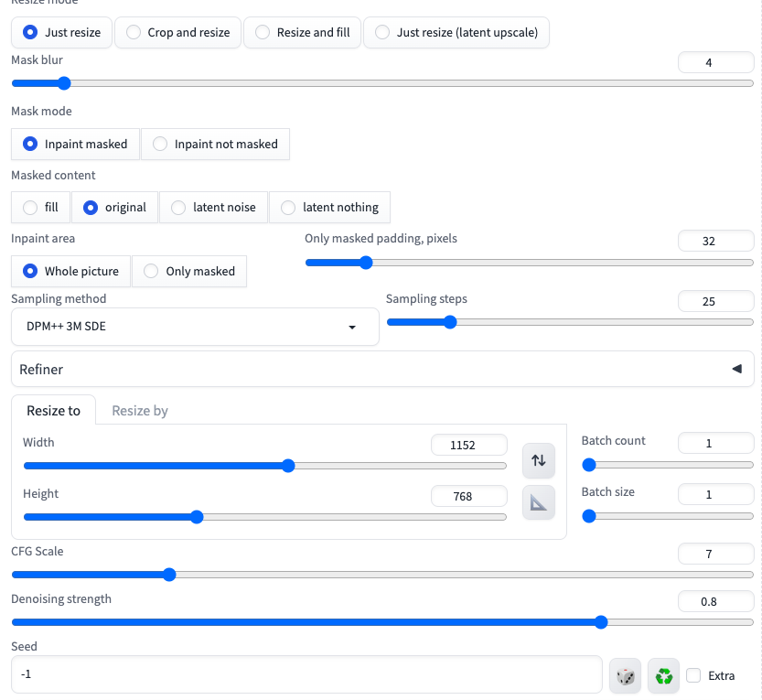Enable the Extra seed checkbox
The image size is (762, 700).
[693, 676]
